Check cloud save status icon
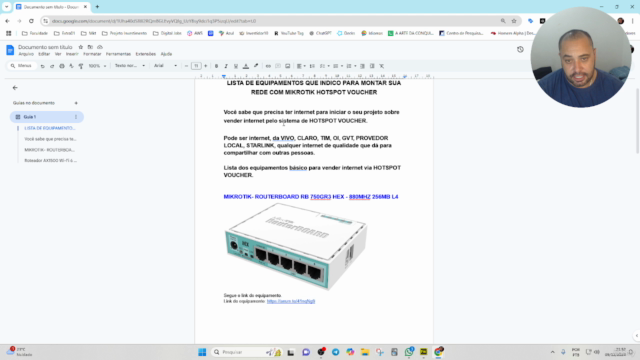Image resolution: width=640 pixels, height=360 pixels. (100, 47)
